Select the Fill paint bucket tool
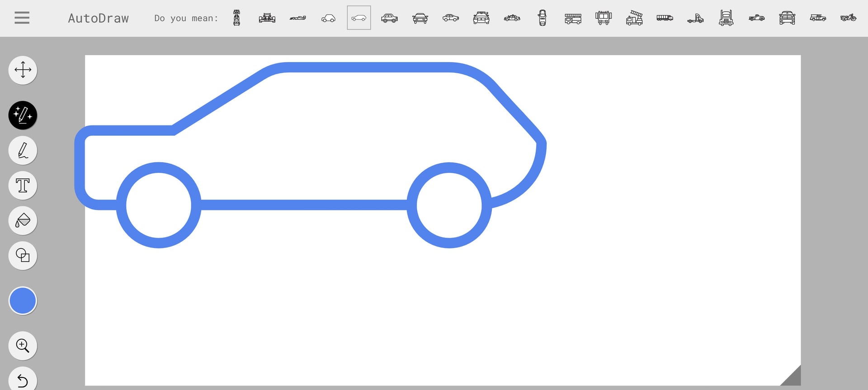The width and height of the screenshot is (868, 390). tap(23, 221)
